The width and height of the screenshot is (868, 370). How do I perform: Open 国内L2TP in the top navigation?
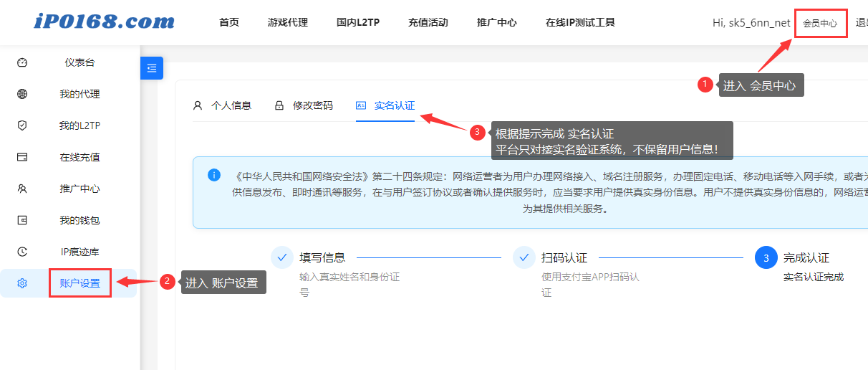pyautogui.click(x=358, y=22)
